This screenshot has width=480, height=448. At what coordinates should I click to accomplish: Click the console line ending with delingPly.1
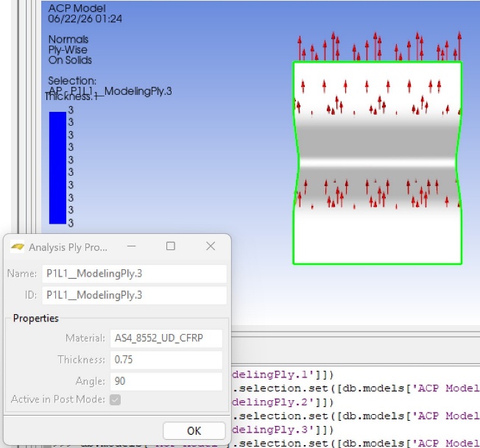(282, 374)
